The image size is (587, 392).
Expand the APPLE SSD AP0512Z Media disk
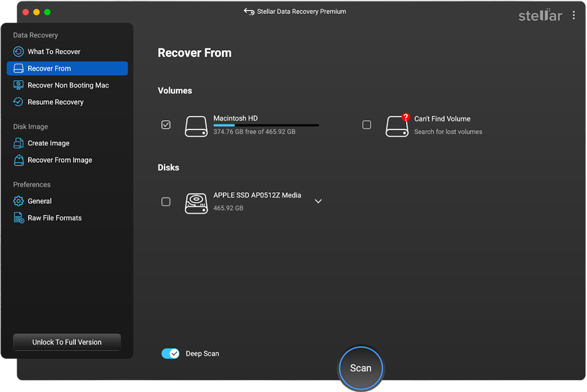pyautogui.click(x=318, y=201)
